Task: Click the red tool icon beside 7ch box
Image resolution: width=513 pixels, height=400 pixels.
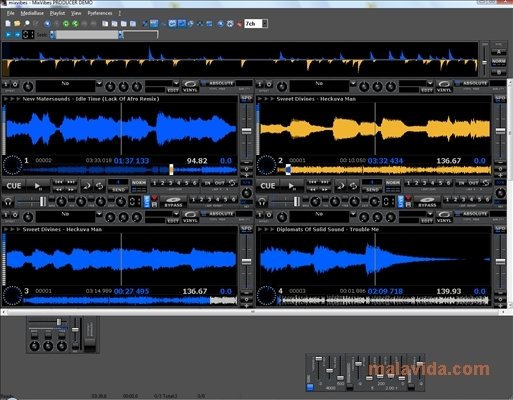Action: (x=239, y=24)
